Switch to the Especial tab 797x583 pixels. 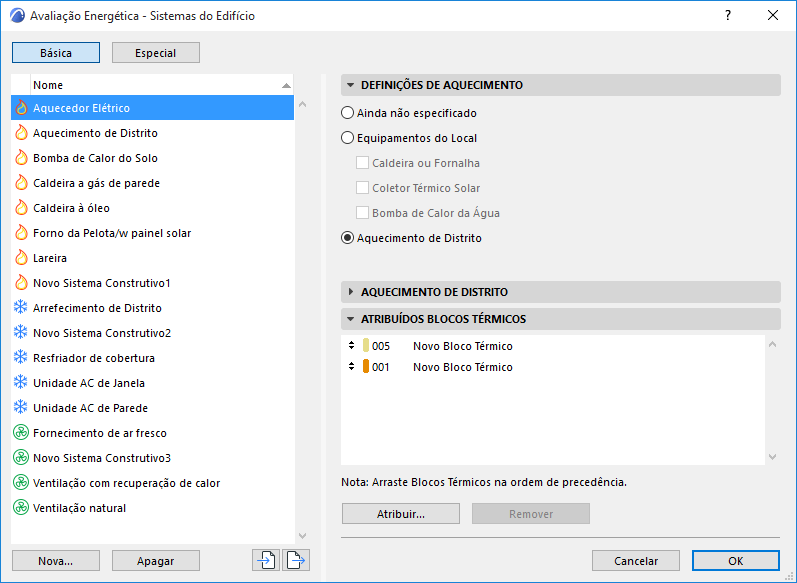(x=155, y=53)
